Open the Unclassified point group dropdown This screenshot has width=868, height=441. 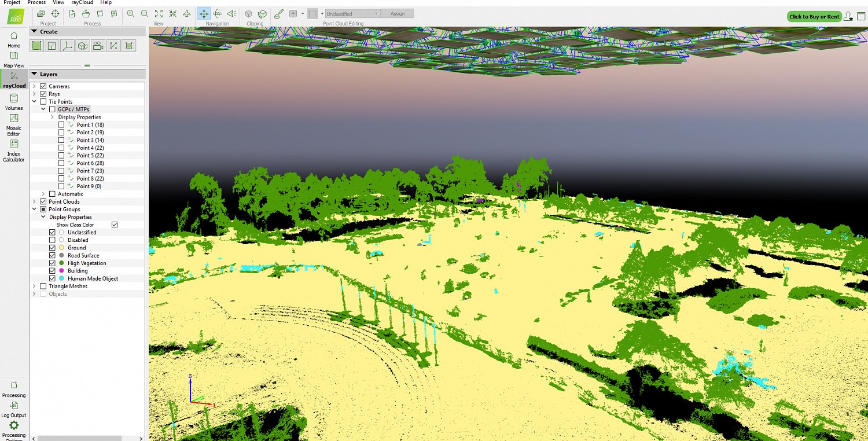coord(352,13)
